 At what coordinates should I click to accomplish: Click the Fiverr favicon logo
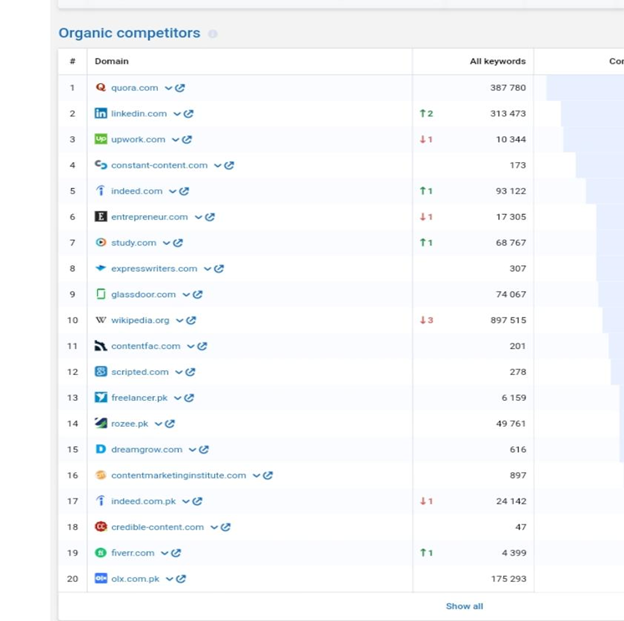tap(101, 553)
